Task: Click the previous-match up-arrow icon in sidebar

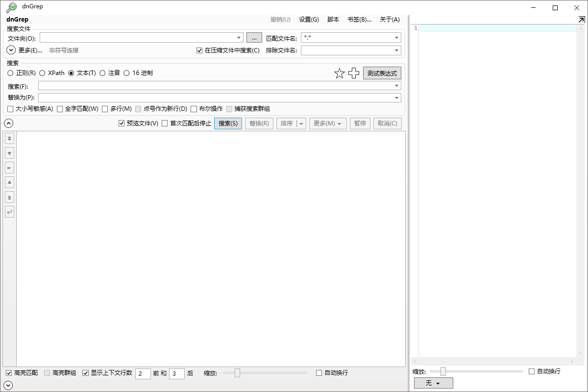Action: 9,182
